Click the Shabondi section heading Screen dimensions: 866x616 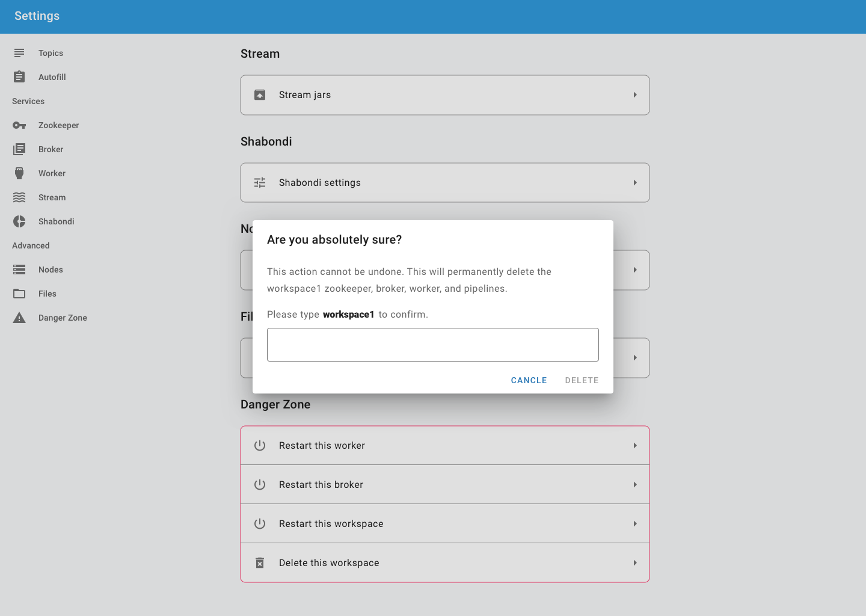coord(266,141)
